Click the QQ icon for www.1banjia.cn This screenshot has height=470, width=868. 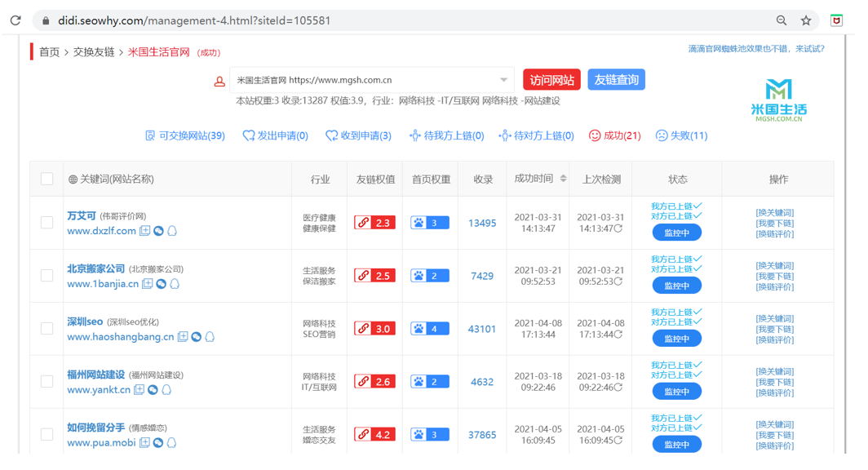click(x=175, y=284)
